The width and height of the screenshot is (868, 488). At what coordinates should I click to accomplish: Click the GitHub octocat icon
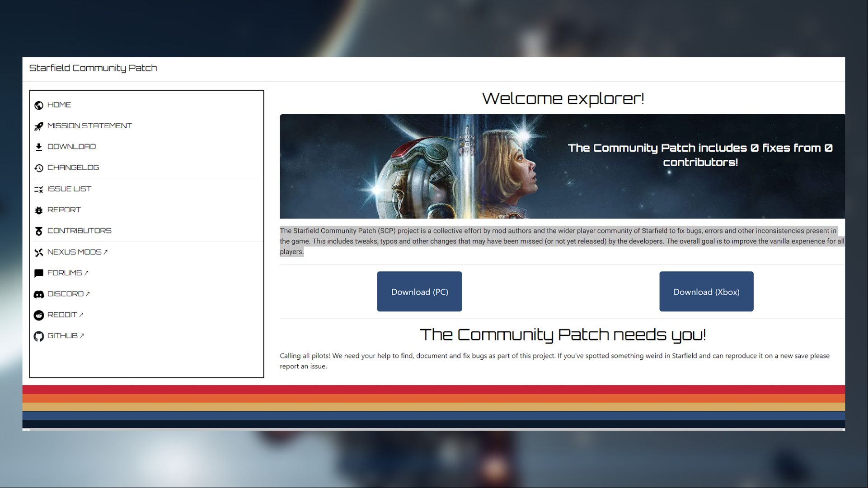point(39,336)
